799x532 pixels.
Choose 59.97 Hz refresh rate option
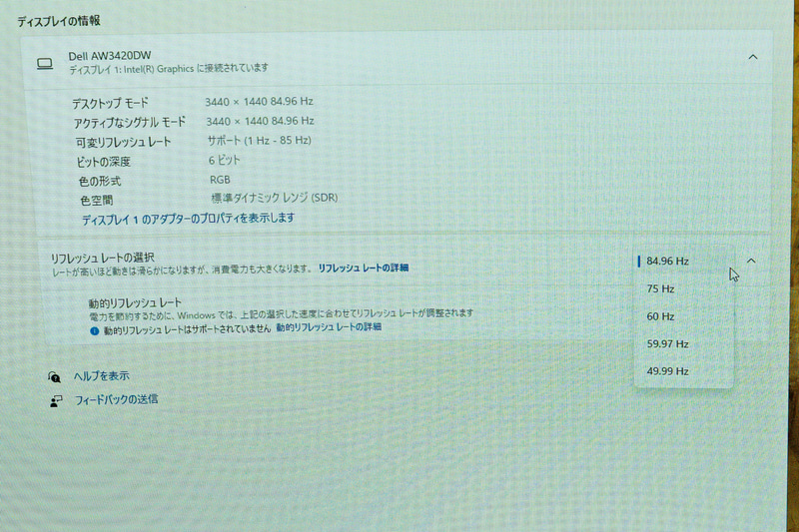pos(683,344)
